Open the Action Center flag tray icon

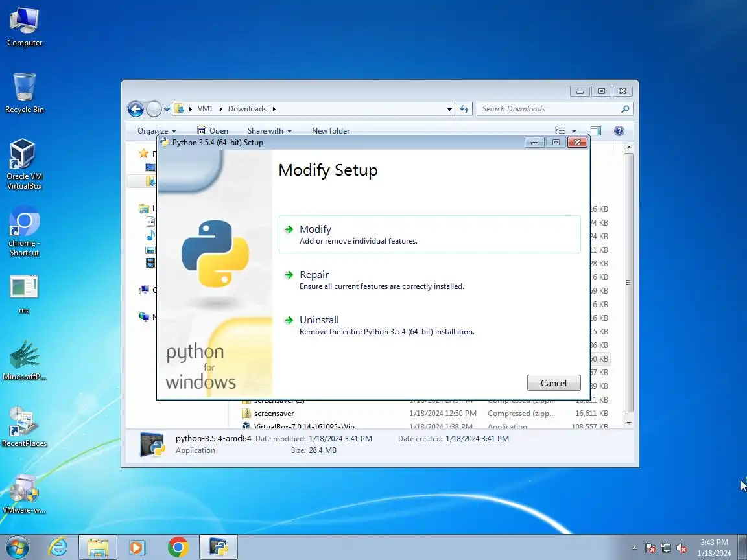[x=650, y=548]
